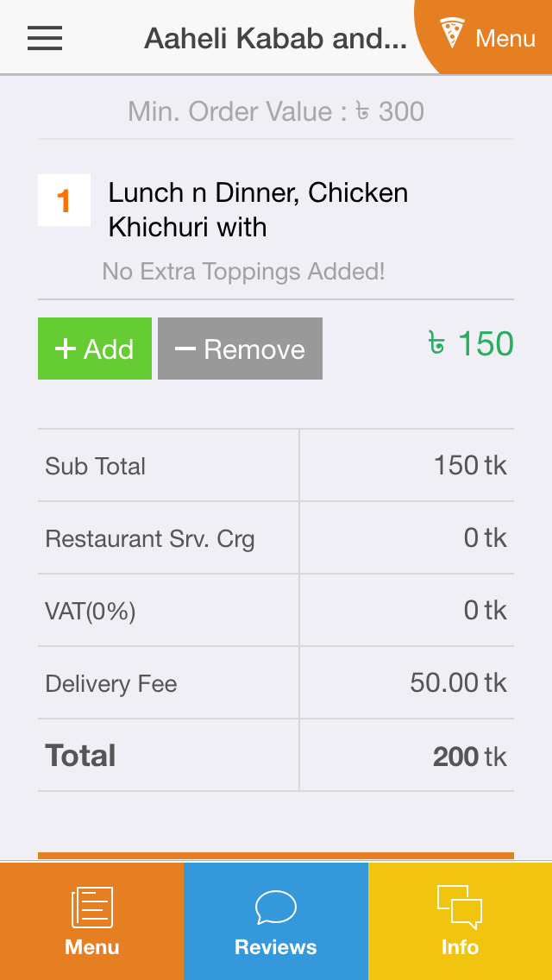Tap the Min. Order Value notice

pyautogui.click(x=276, y=111)
